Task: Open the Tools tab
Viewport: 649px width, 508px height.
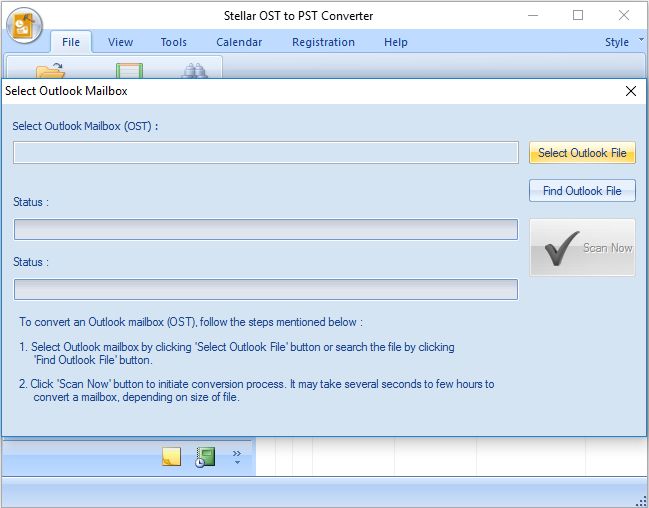Action: [x=173, y=42]
